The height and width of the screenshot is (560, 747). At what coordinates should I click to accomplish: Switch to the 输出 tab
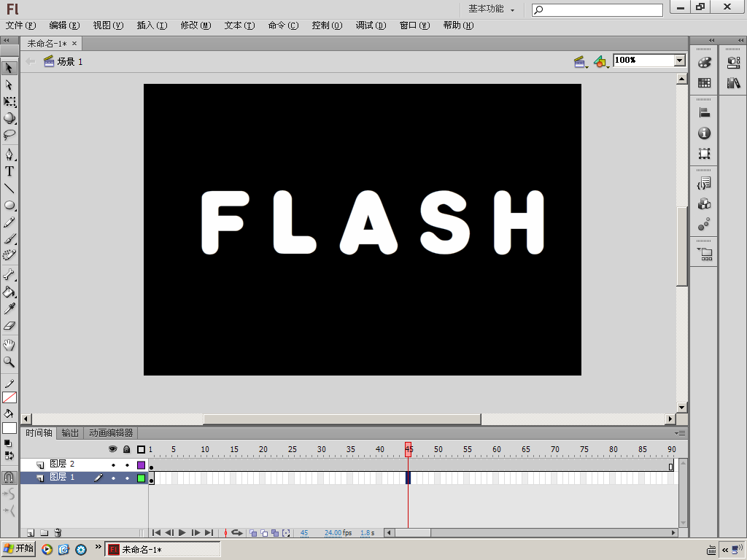pos(70,433)
